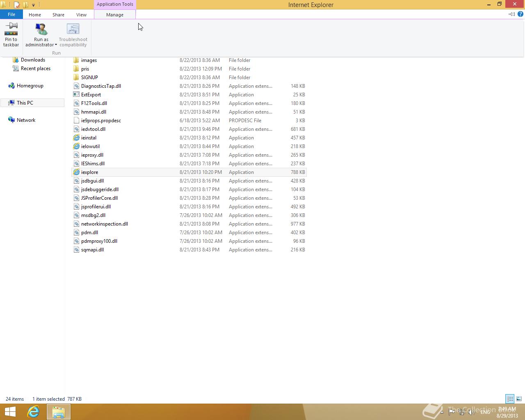Viewport: 525px width, 420px height.
Task: Click the blue Help question mark icon
Action: pos(520,14)
